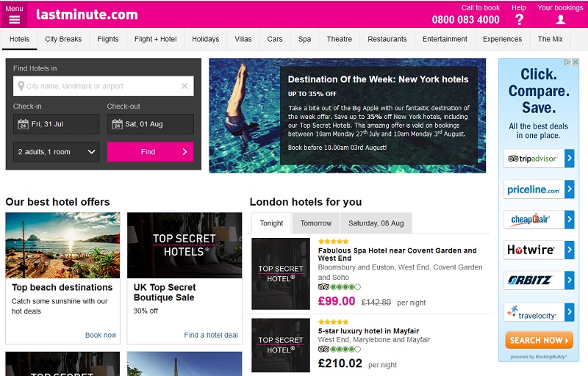Click the Check-in calendar icon
Screen dimensions: 588x376
(x=23, y=124)
